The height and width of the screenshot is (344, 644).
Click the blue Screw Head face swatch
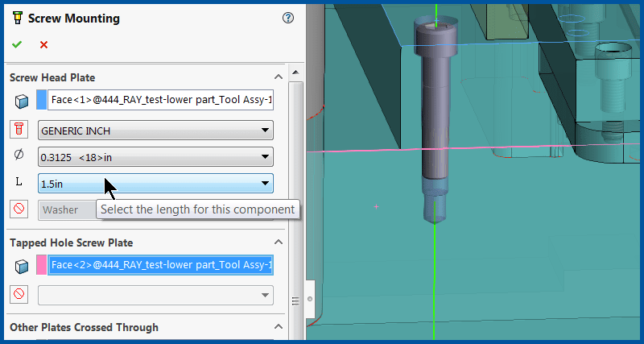click(x=42, y=101)
